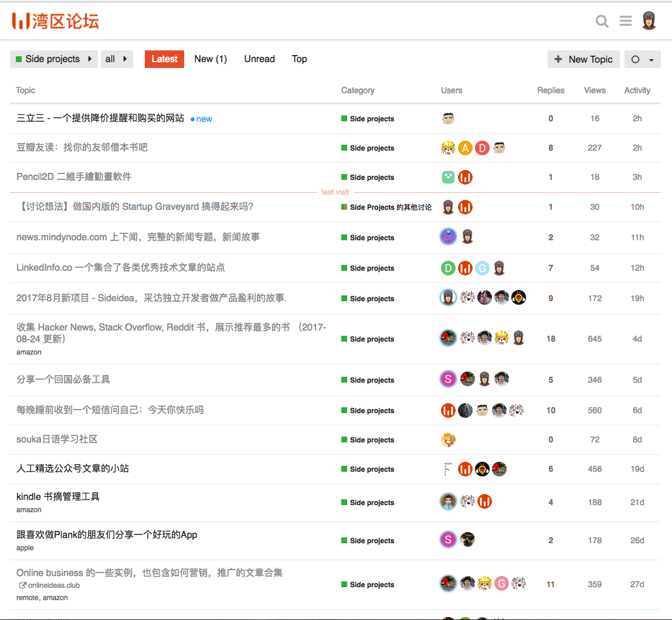Screen dimensions: 672x620
Task: Click the New Topic button
Action: (x=583, y=59)
